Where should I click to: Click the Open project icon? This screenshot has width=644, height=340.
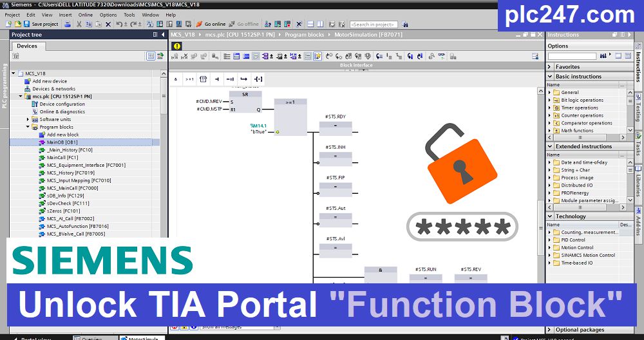(17, 24)
